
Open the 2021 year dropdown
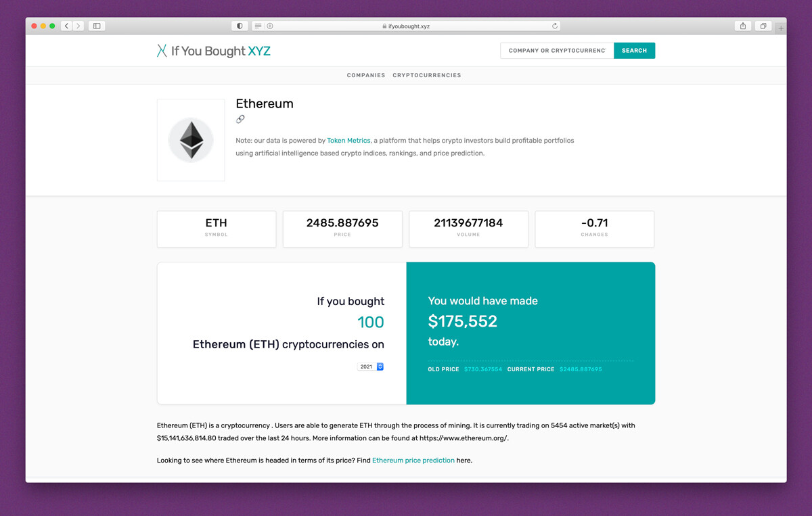(370, 367)
